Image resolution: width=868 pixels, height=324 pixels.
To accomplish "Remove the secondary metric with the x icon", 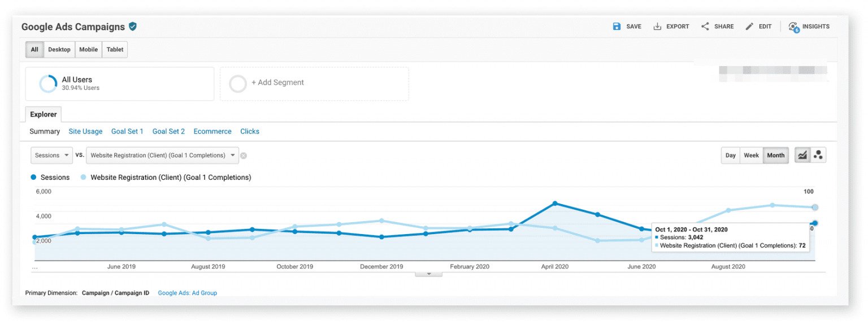I will pyautogui.click(x=244, y=155).
